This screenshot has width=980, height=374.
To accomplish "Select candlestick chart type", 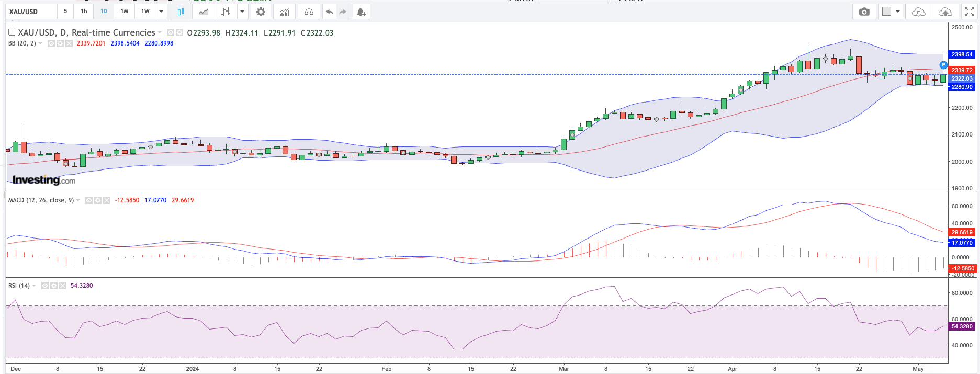I will pyautogui.click(x=181, y=12).
